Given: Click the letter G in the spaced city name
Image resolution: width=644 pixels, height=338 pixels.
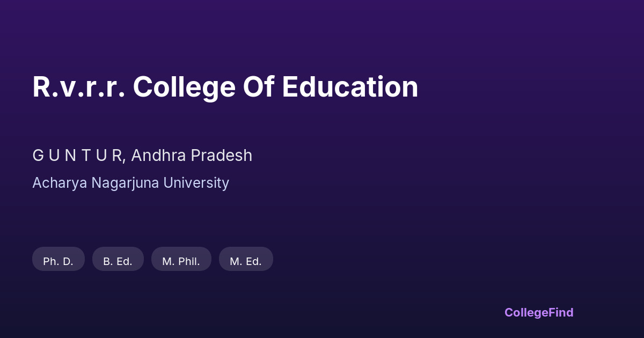Looking at the screenshot, I should point(38,156).
